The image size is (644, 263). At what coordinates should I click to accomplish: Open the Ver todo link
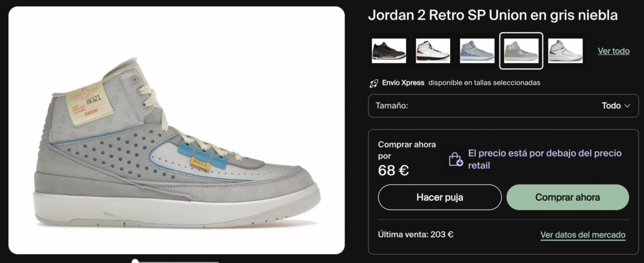[614, 52]
